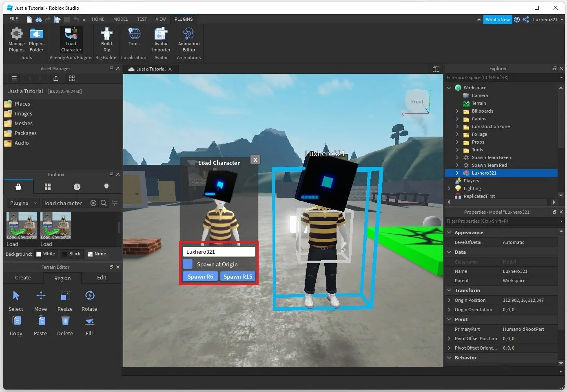This screenshot has width=567, height=392.
Task: Open the Region tab in Terrain Editor
Action: [x=62, y=278]
